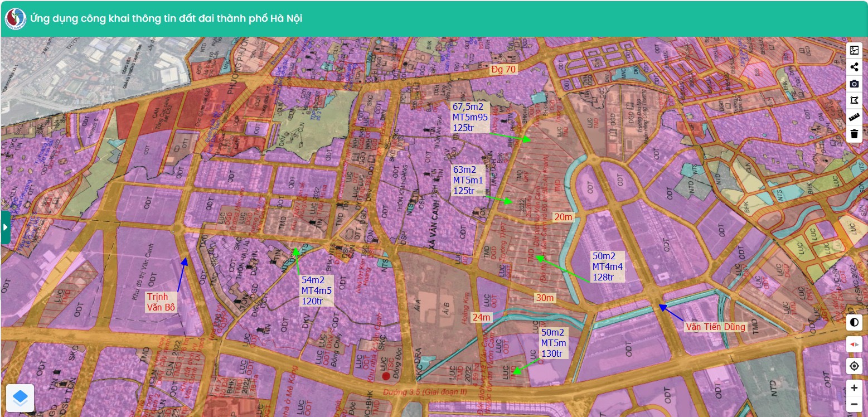
Task: Click the 'Trịnh Văn Bô' street label
Action: coord(162,302)
